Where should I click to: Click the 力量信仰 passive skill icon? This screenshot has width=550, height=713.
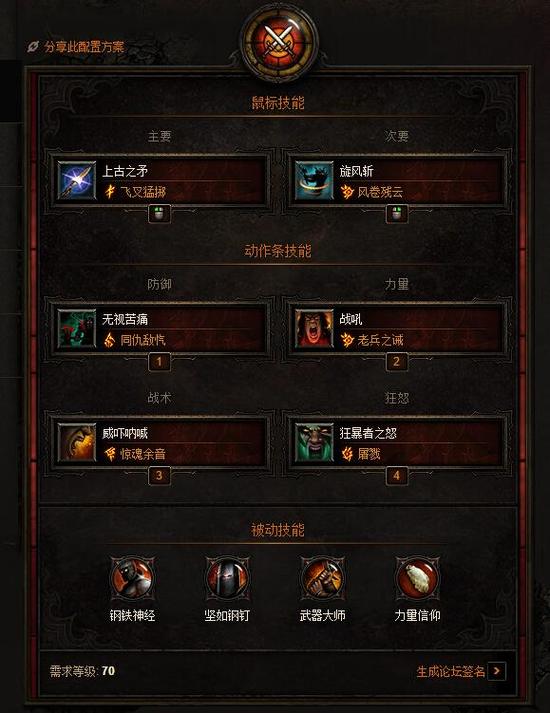point(417,578)
